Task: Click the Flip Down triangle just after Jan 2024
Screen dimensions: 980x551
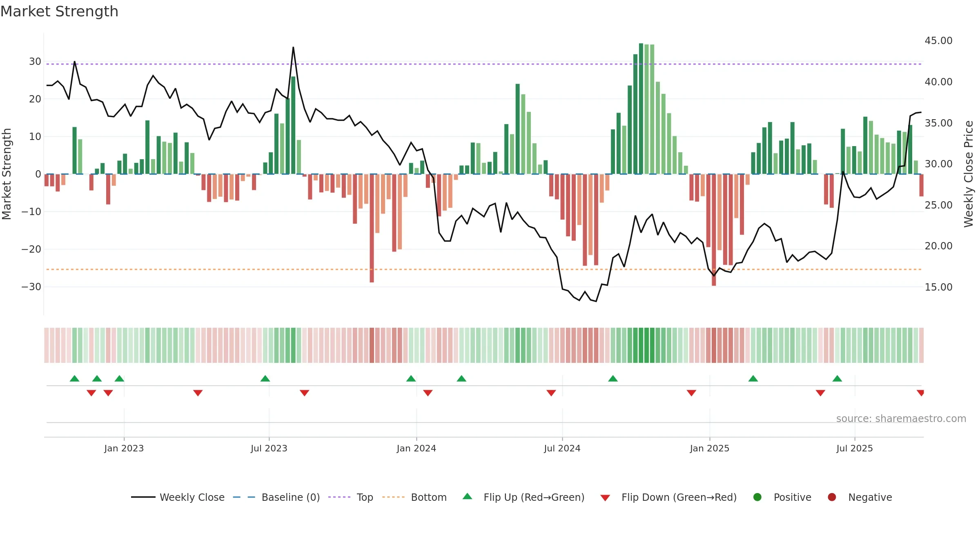Action: click(x=428, y=393)
